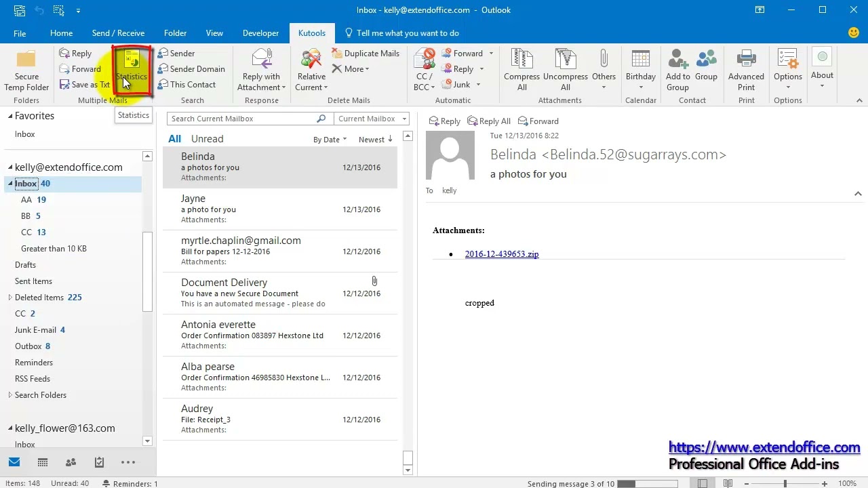Switch to the Send / Receive tab
868x488 pixels.
click(118, 33)
